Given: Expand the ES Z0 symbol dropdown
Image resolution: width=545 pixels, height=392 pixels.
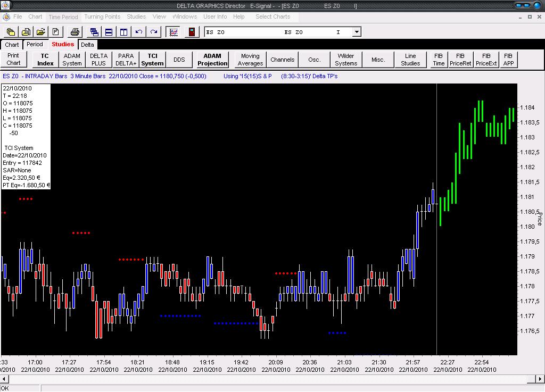Looking at the screenshot, I should pyautogui.click(x=357, y=32).
